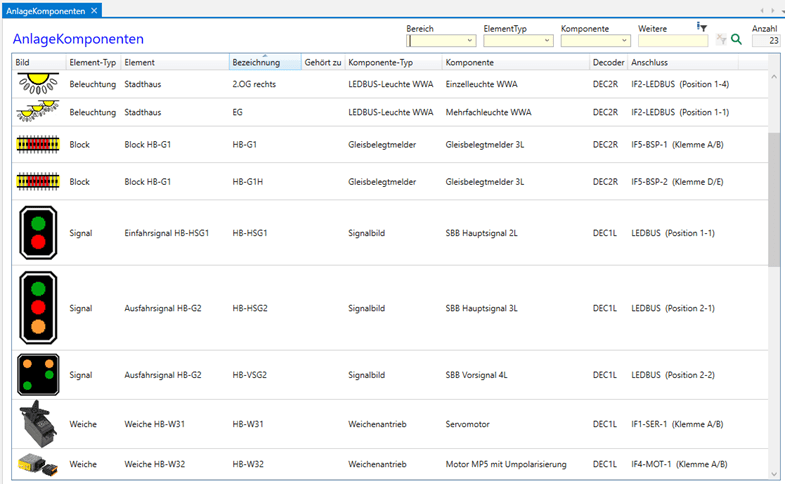The width and height of the screenshot is (785, 484).
Task: Click the track block icon for HB-G1H
Action: (38, 182)
